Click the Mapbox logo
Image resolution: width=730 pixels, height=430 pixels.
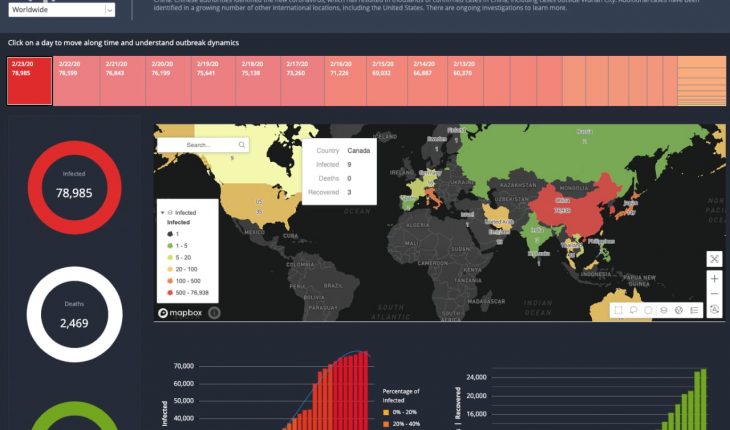[180, 313]
